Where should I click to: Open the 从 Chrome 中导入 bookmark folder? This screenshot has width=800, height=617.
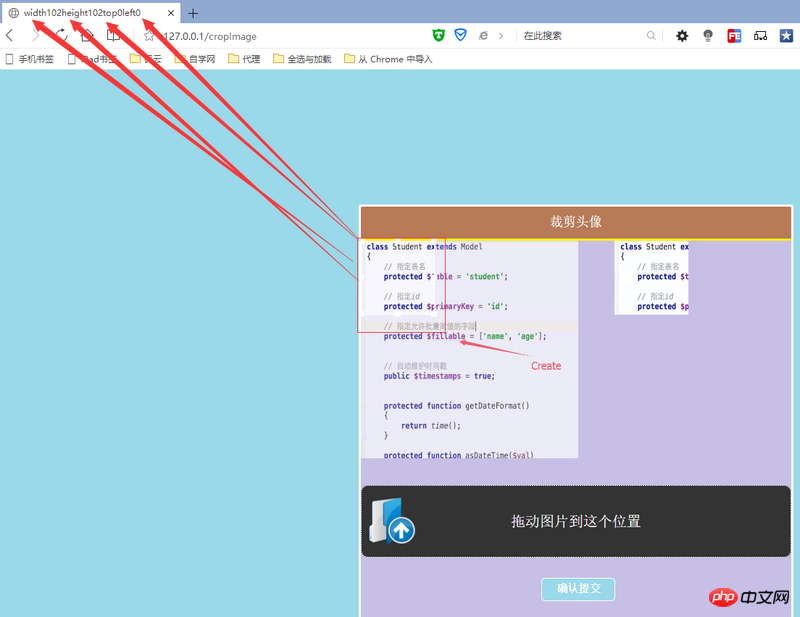[388, 59]
